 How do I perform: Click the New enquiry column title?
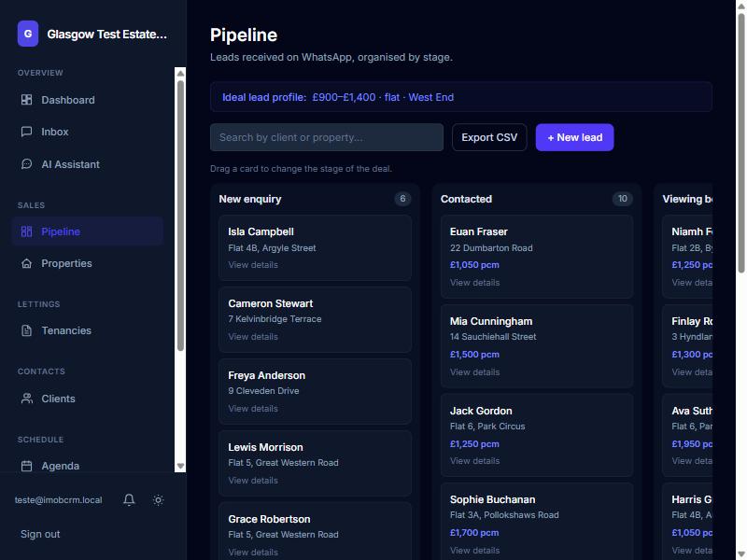tap(250, 199)
